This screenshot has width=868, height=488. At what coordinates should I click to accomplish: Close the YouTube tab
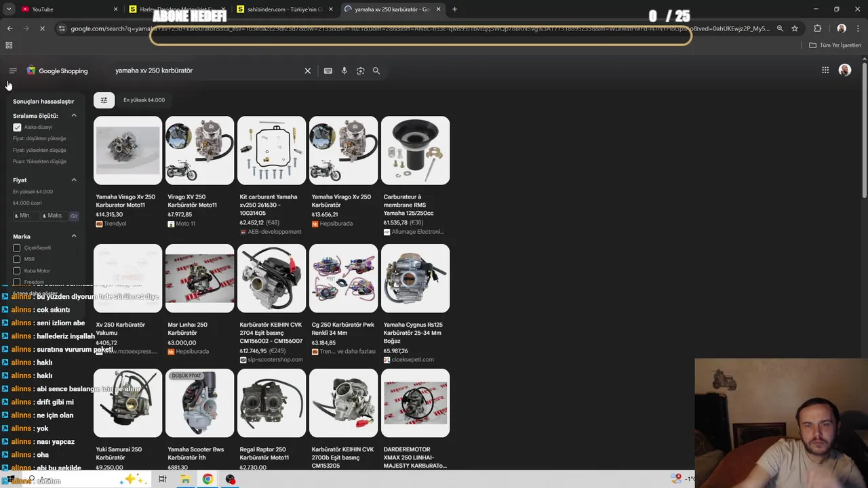[116, 9]
